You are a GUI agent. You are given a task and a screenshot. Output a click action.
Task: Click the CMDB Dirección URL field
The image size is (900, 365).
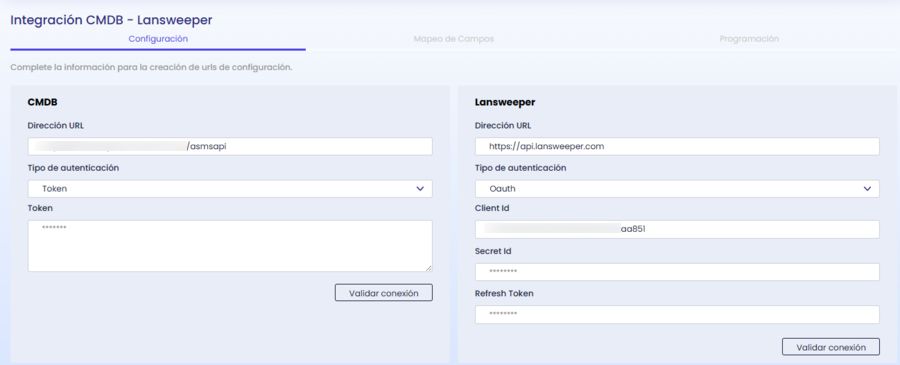tap(230, 146)
